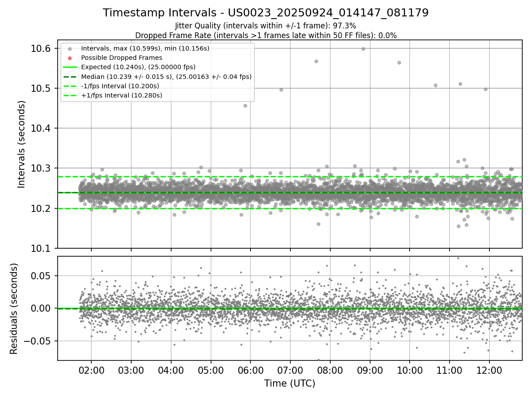Click the 'Jitter Quality' subtitle showing 97.3%
The image size is (532, 399).
pyautogui.click(x=266, y=26)
